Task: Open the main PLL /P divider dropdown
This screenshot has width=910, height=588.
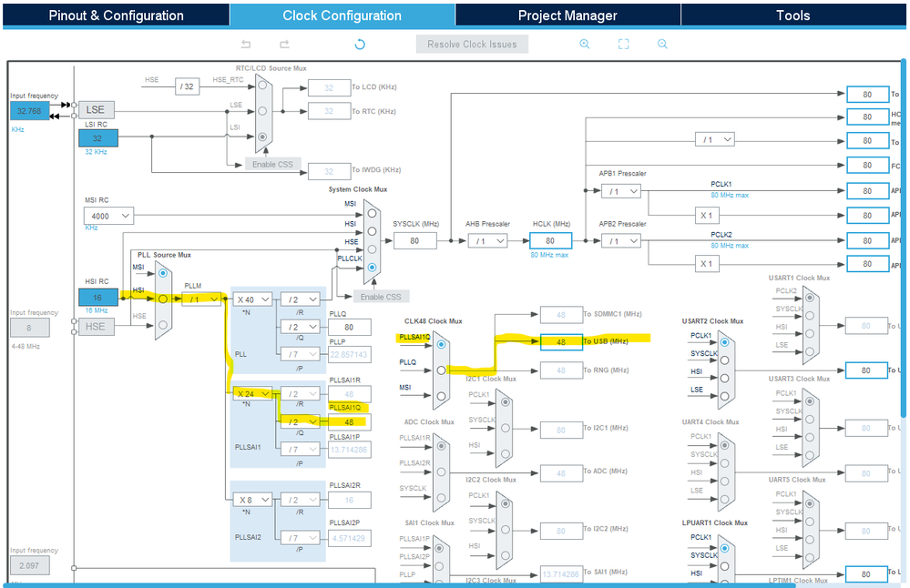Action: 301,354
